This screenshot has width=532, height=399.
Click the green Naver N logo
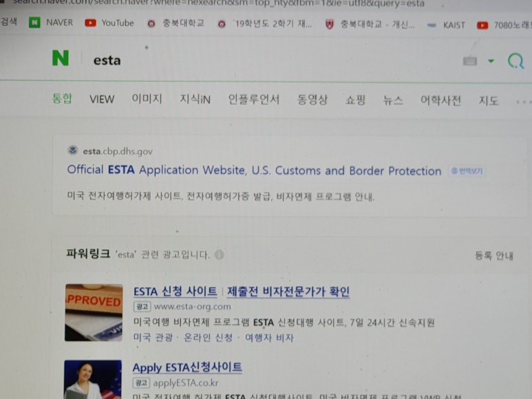coord(61,58)
